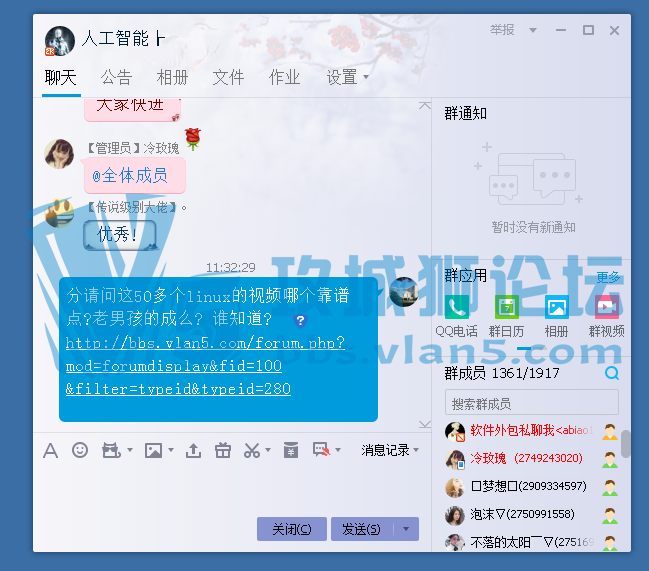Expand the send button options arrow
649x571 pixels.
click(x=406, y=529)
